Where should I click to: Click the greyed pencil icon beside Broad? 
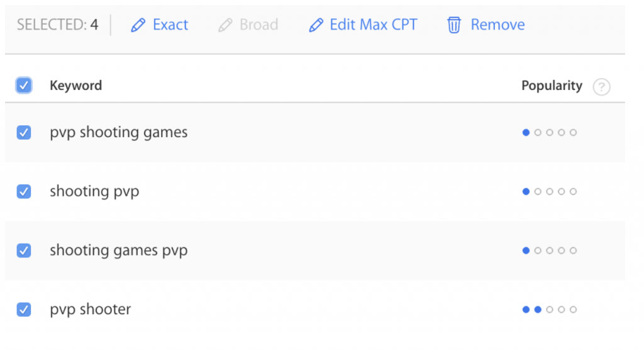(225, 25)
